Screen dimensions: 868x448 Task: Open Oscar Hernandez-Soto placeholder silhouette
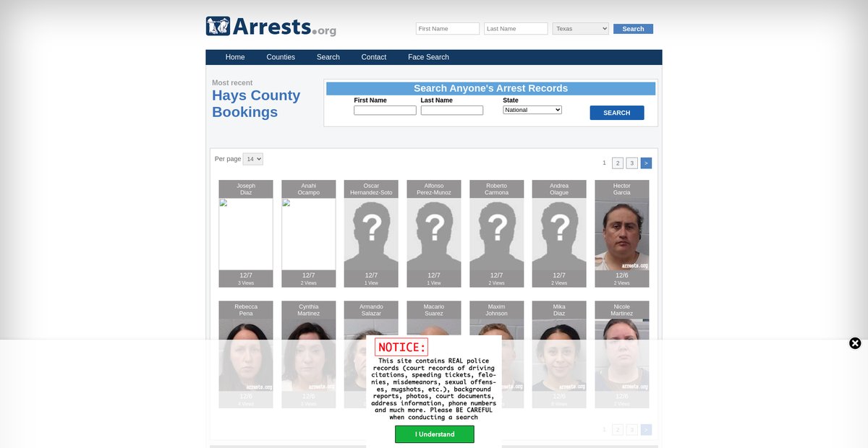[371, 234]
